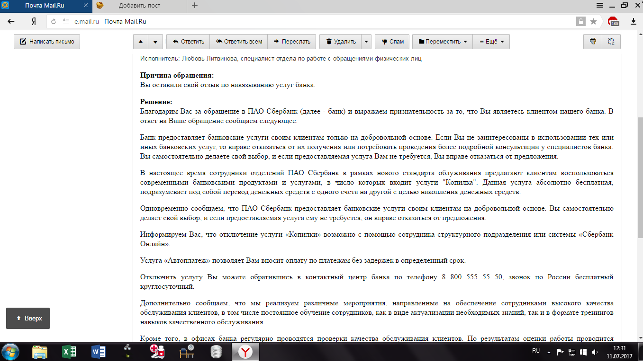This screenshot has height=364, width=643.
Task: Open the database cylinder app in taskbar
Action: pyautogui.click(x=216, y=352)
